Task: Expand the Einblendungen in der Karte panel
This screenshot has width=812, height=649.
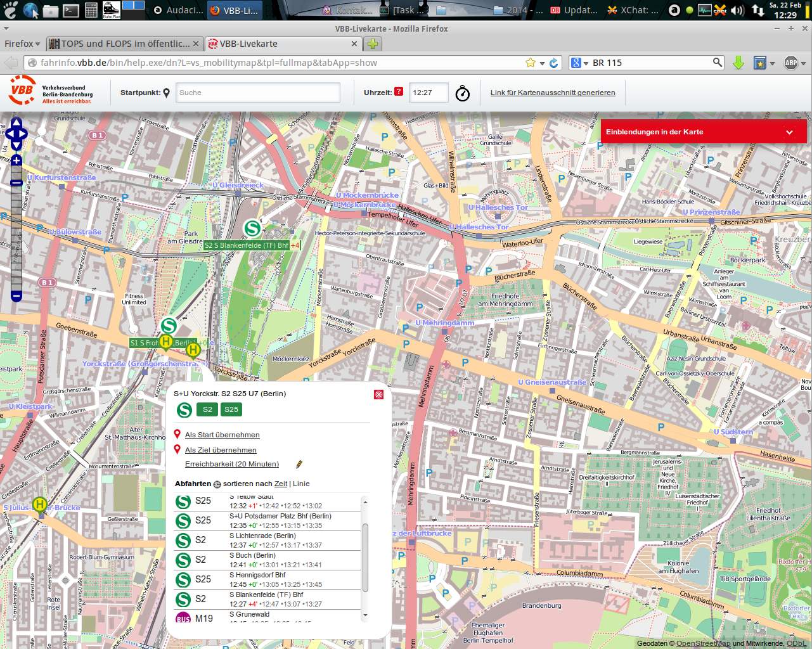Action: pyautogui.click(x=789, y=132)
